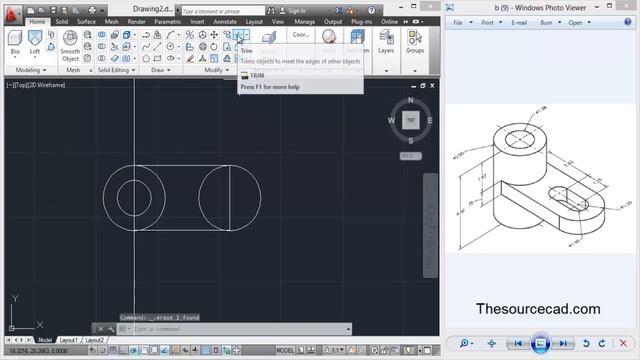Click the keyword search input field

[223, 11]
